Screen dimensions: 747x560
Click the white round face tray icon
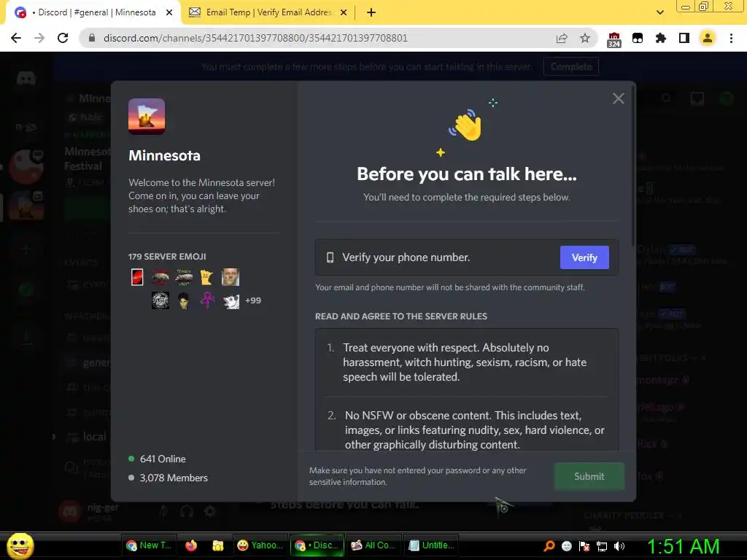pos(566,546)
